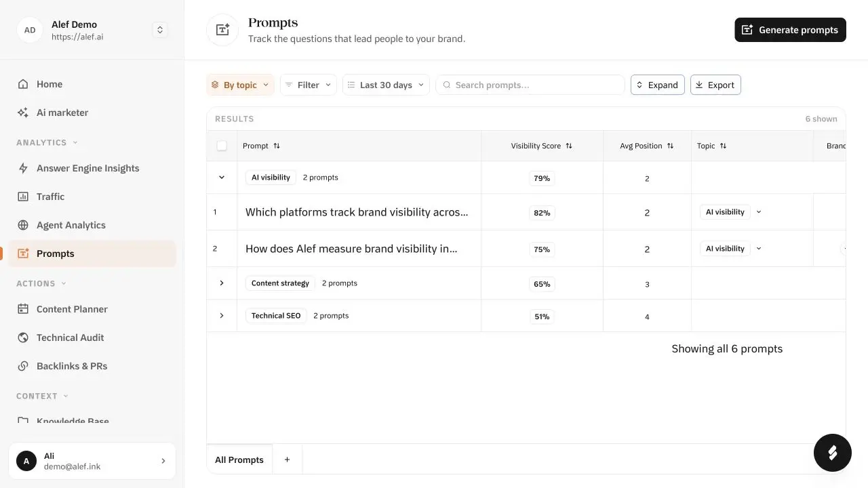Open Ai marketer menu item

92,113
